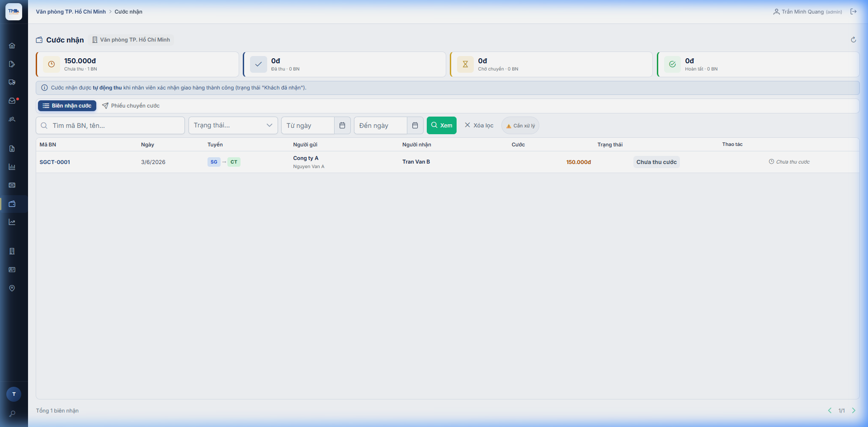868x427 pixels.
Task: Click the 150.000đ fee in the row
Action: (579, 162)
